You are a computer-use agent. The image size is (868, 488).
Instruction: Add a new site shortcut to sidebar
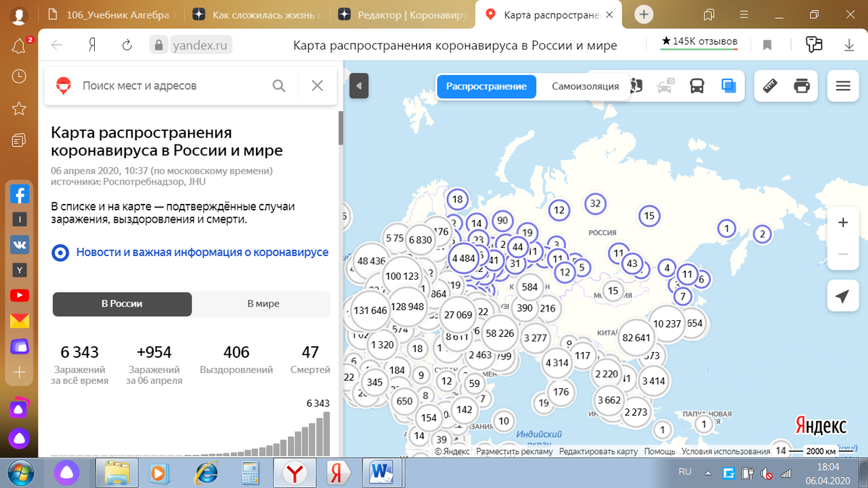tap(20, 372)
